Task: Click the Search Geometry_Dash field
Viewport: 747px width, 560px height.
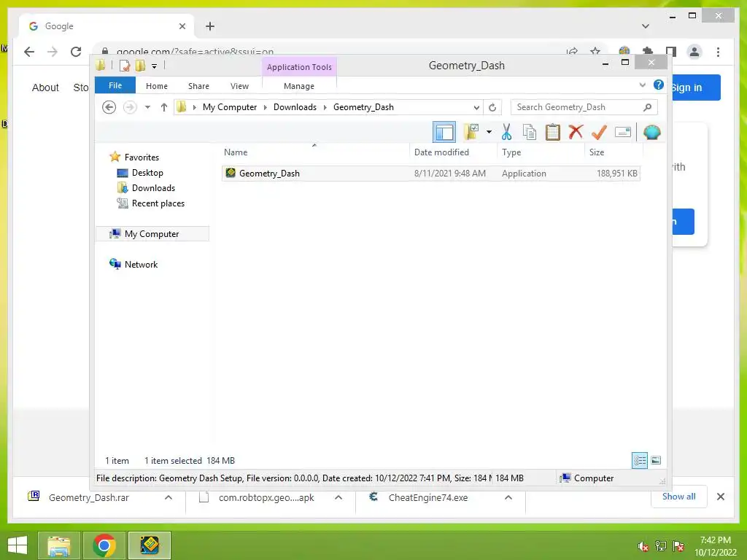Action: pyautogui.click(x=584, y=107)
